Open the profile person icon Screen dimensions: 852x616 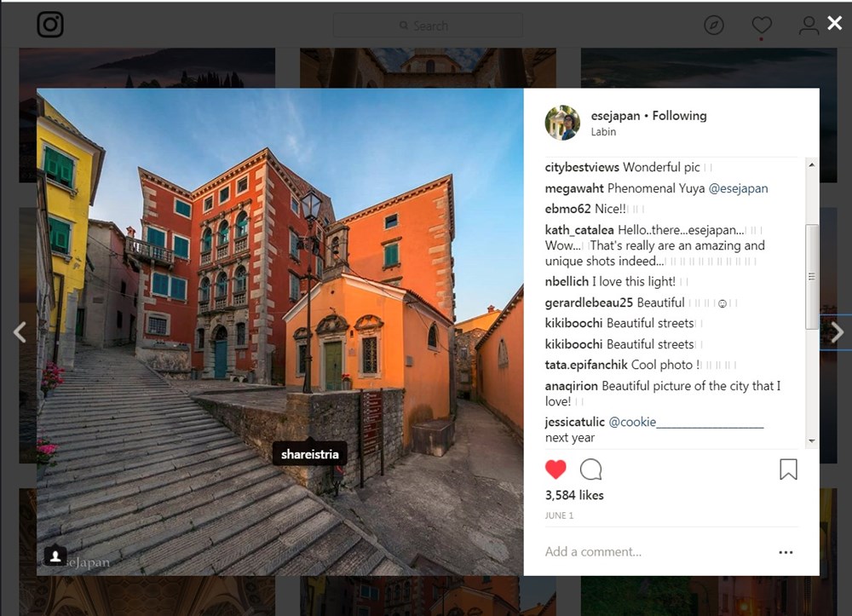(809, 26)
